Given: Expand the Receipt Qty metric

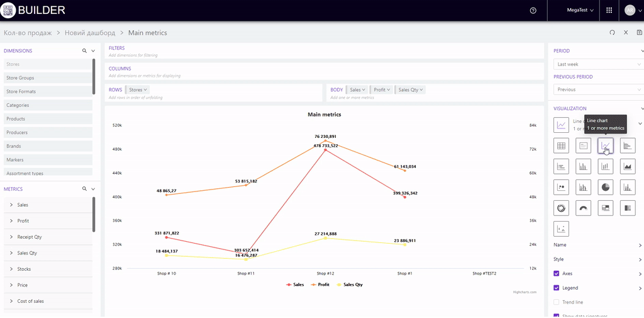Looking at the screenshot, I should [11, 237].
